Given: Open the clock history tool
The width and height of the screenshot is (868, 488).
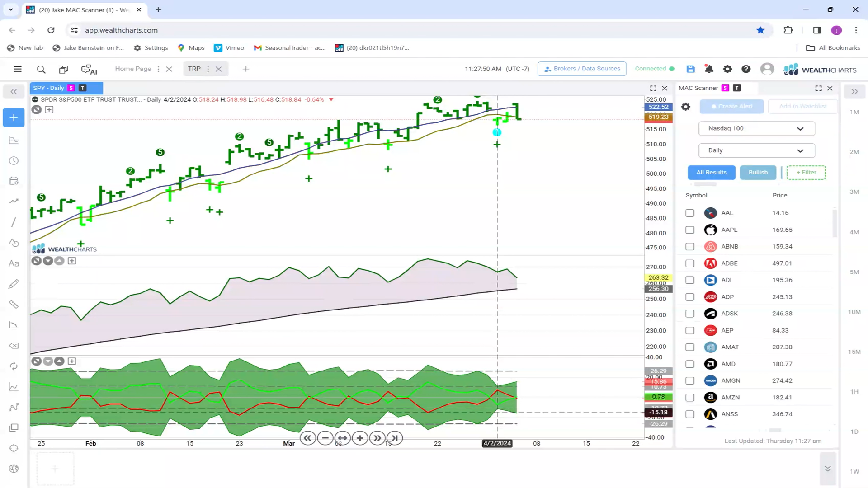Looking at the screenshot, I should click(x=14, y=161).
